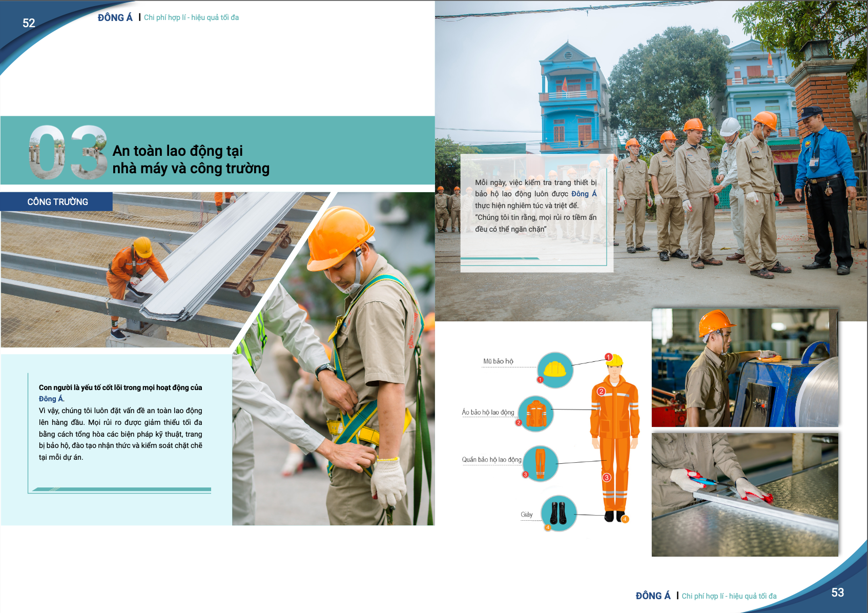Click the ĐÔNG Á header on page 52

click(115, 17)
